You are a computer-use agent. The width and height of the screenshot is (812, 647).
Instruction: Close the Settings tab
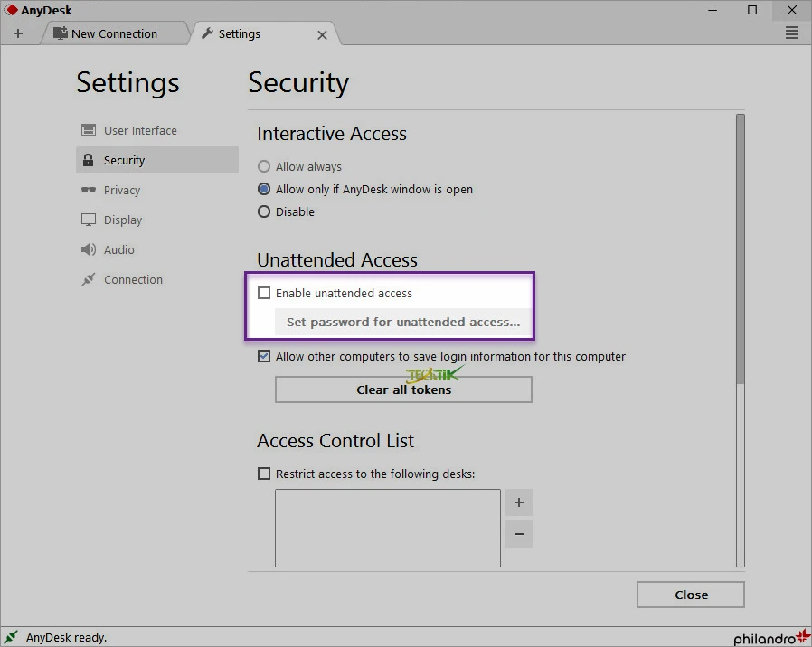click(x=322, y=34)
